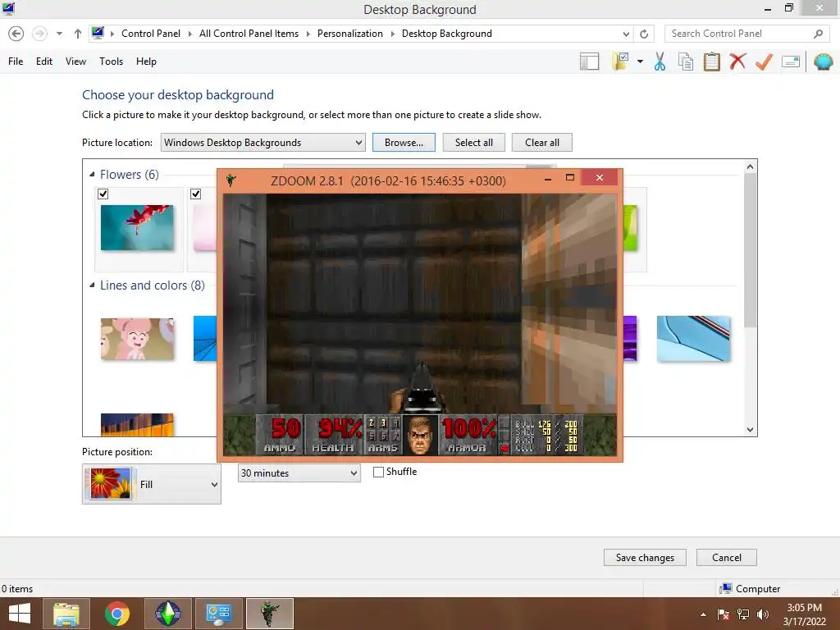Click the orange checkmark properties icon
Screen dimensions: 840x630
tap(764, 62)
